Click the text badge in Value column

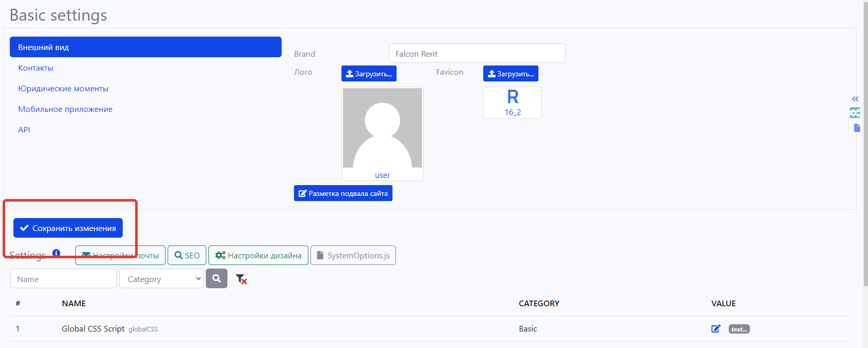(739, 329)
